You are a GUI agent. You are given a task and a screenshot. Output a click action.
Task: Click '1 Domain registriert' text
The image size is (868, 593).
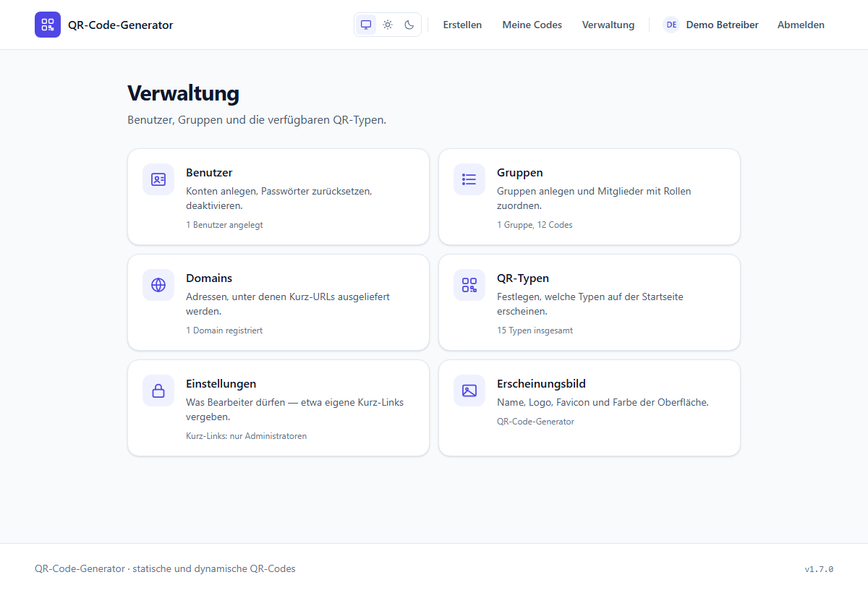224,330
